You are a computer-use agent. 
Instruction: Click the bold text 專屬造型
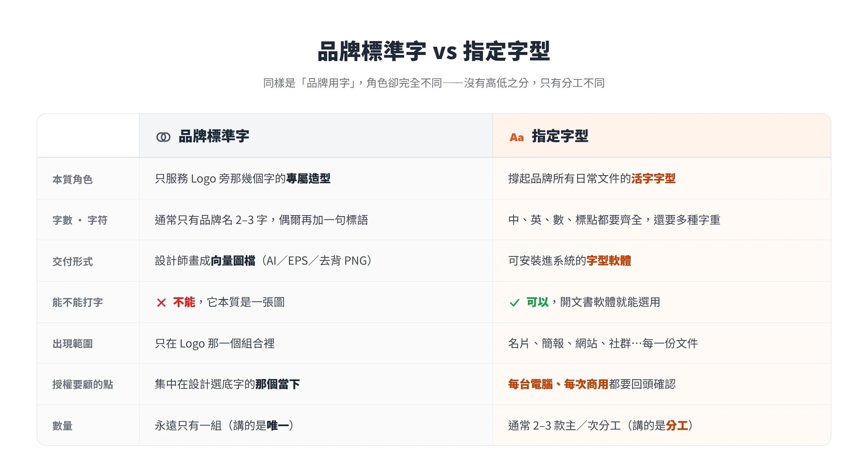pos(308,178)
